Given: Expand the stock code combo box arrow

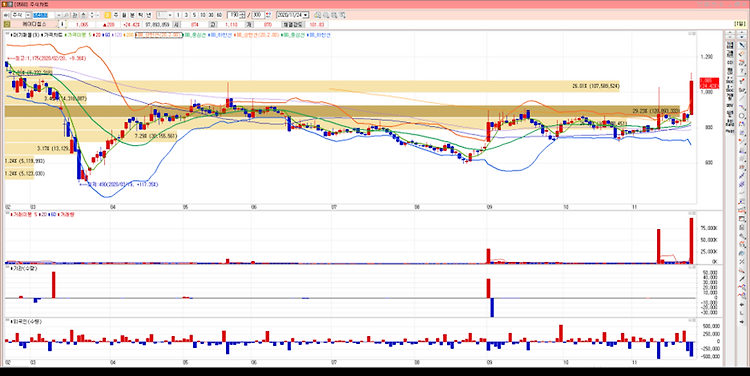Looking at the screenshot, I should [x=59, y=15].
